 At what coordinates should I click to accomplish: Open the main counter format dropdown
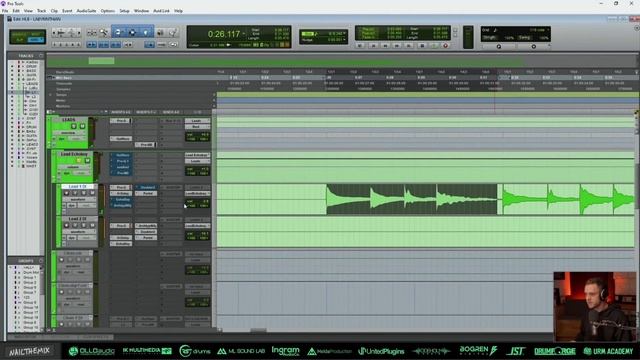tap(244, 34)
